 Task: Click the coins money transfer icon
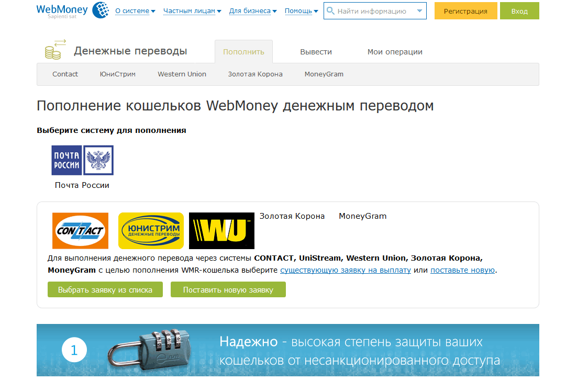(x=55, y=49)
